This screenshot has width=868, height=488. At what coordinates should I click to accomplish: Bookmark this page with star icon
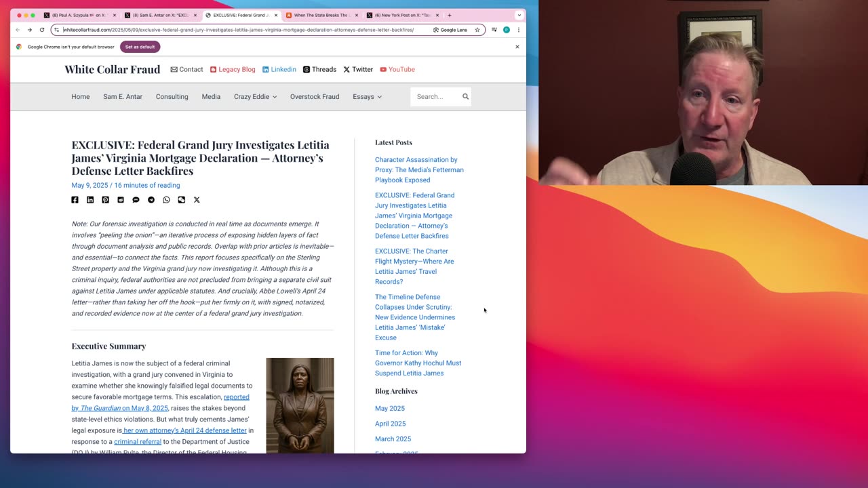[x=477, y=30]
